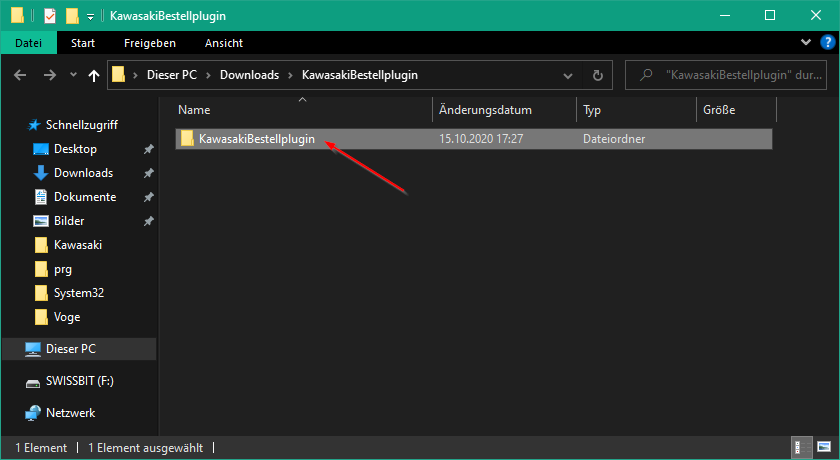This screenshot has height=460, width=840.
Task: Open the recent locations dropdown
Action: [73, 75]
